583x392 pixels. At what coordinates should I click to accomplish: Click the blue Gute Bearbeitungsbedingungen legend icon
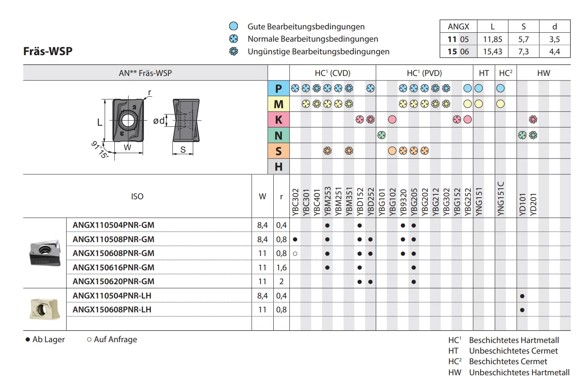[234, 26]
